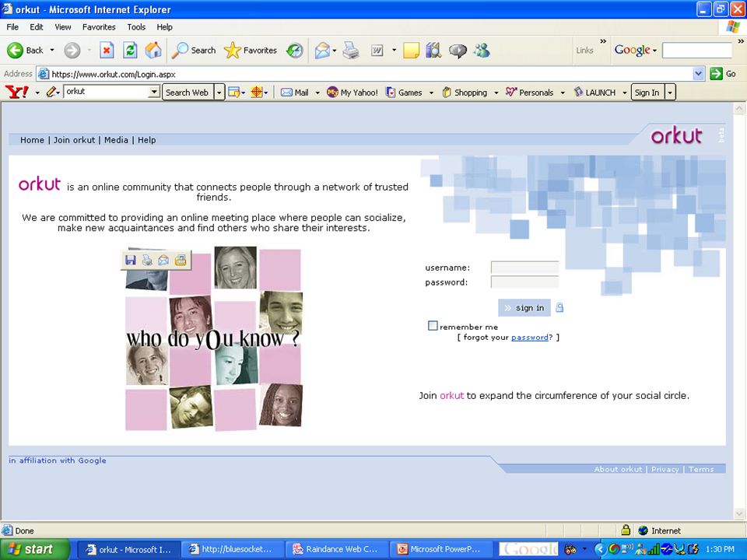Viewport: 747px width, 560px height.
Task: Click the Go button beside address bar
Action: tap(723, 74)
